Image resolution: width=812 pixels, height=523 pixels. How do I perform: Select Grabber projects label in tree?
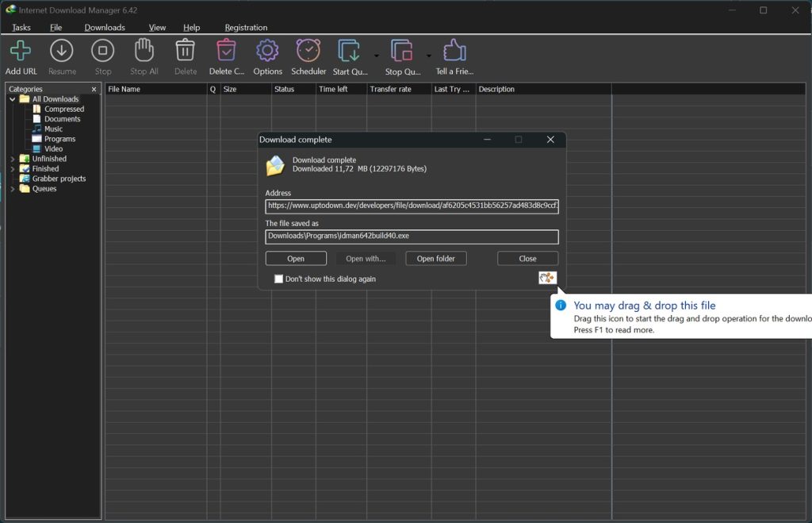coord(59,179)
